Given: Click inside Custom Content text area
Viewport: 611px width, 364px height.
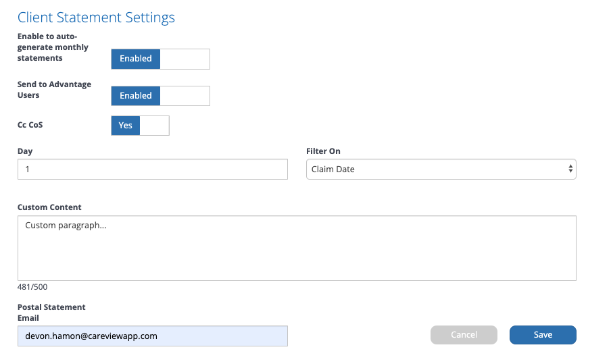Looking at the screenshot, I should click(297, 248).
